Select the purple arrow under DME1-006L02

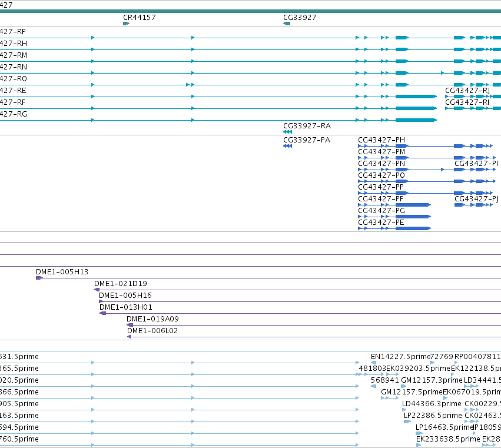point(129,337)
